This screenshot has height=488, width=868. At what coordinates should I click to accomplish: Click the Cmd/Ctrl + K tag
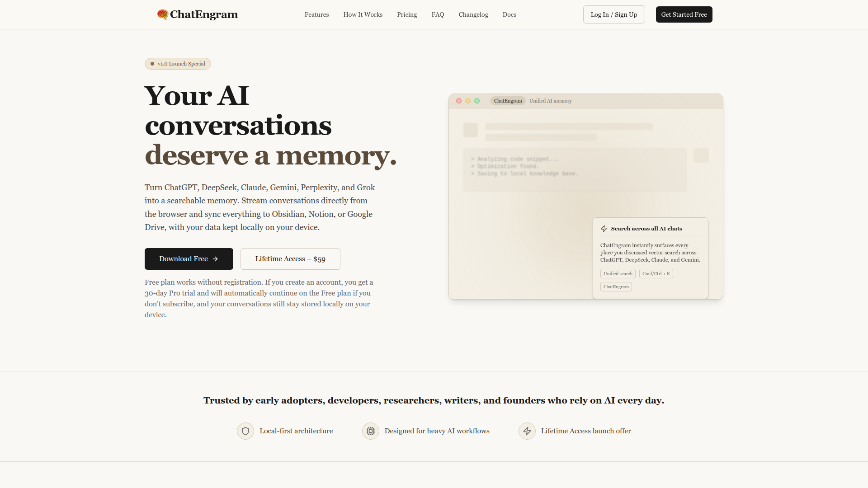(656, 274)
